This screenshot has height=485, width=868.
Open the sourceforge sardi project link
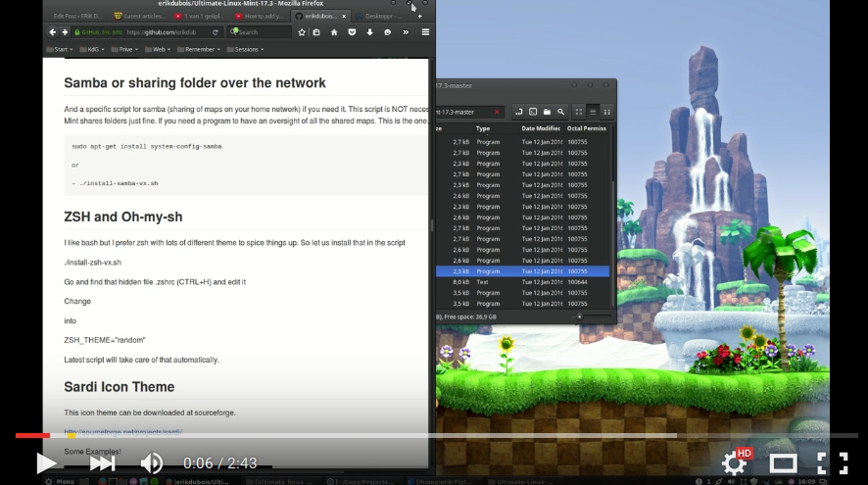[x=122, y=432]
